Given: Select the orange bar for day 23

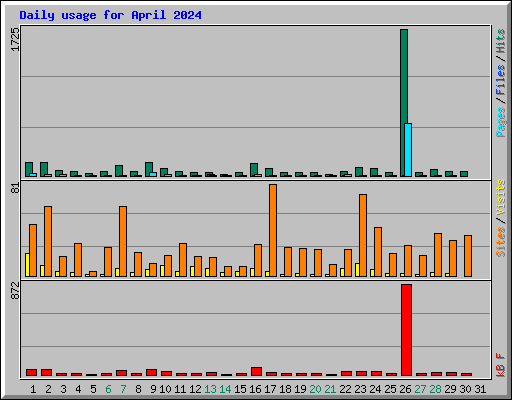Looking at the screenshot, I should click(363, 235).
